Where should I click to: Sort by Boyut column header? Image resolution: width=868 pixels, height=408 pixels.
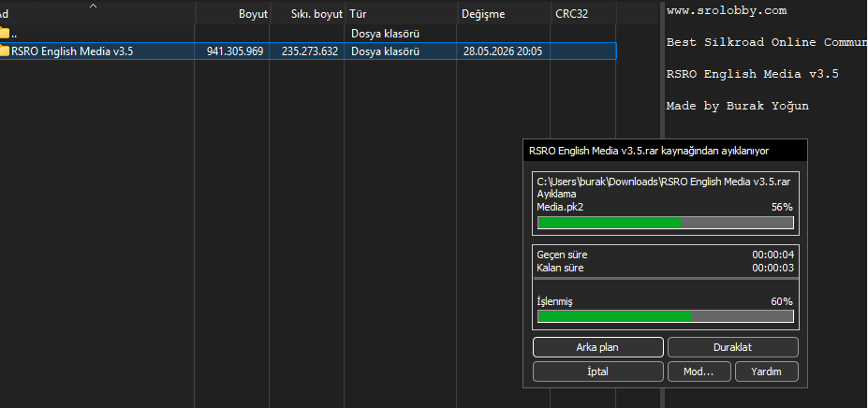click(x=253, y=14)
